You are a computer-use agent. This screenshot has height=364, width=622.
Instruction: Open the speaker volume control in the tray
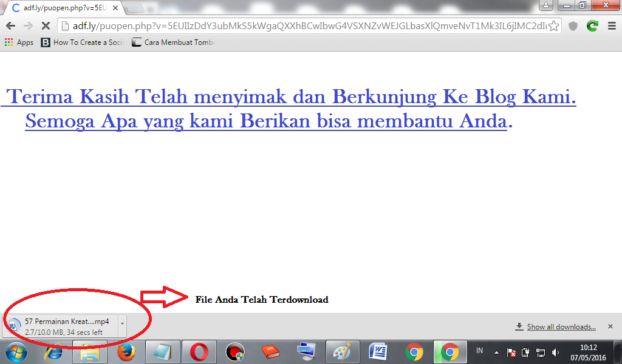tap(556, 352)
